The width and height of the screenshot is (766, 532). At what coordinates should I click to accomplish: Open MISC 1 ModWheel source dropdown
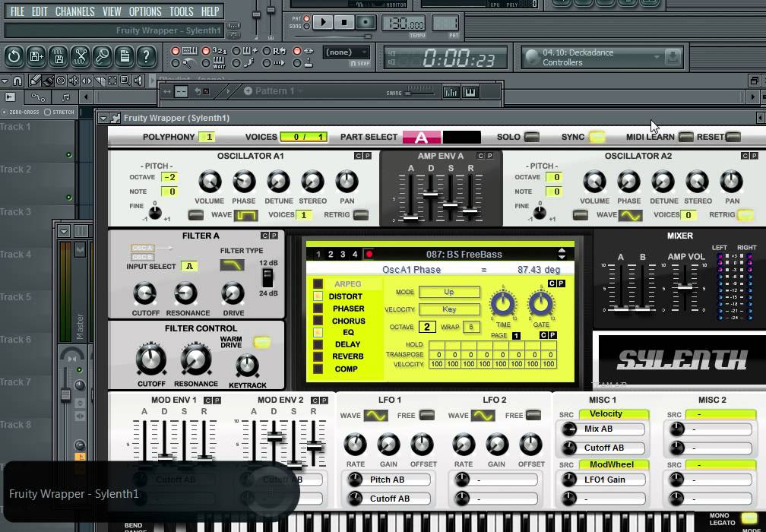coord(613,464)
